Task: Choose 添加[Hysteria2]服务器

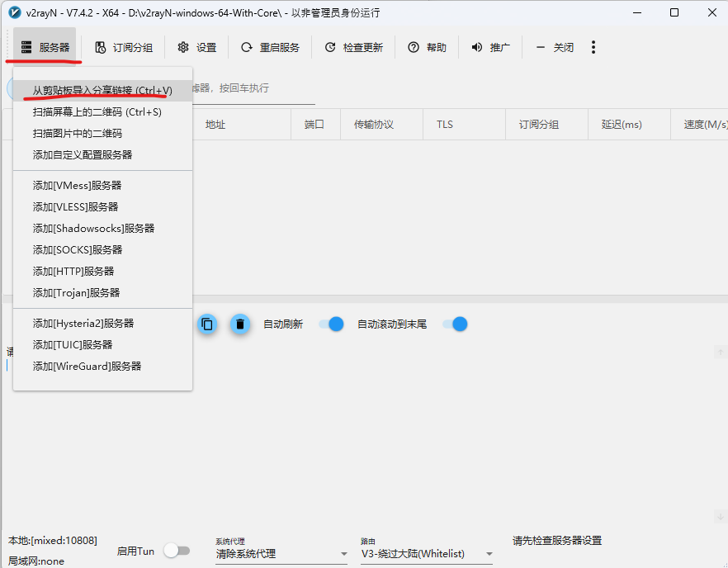Action: coord(102,324)
